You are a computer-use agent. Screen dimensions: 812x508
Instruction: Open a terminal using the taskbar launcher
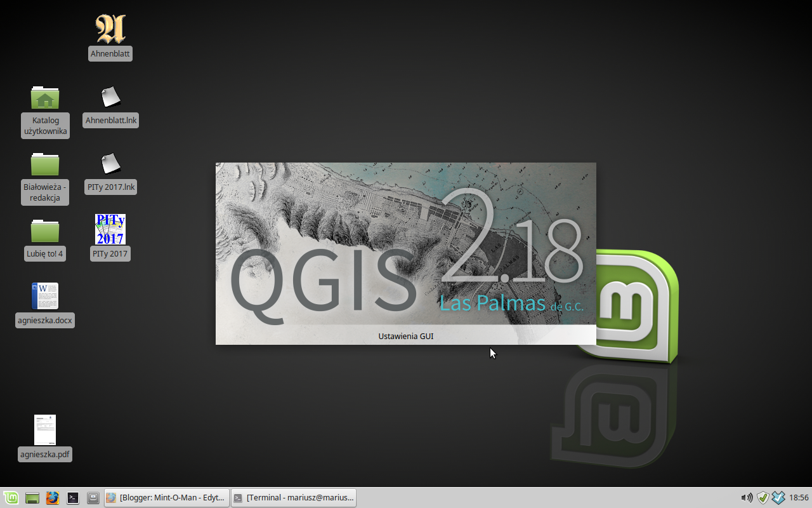72,498
